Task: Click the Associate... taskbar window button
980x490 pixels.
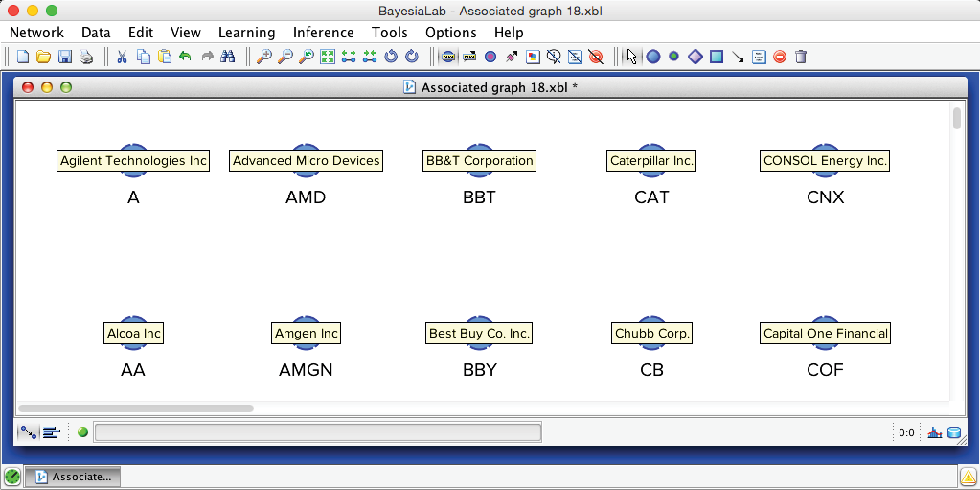Action: point(72,476)
